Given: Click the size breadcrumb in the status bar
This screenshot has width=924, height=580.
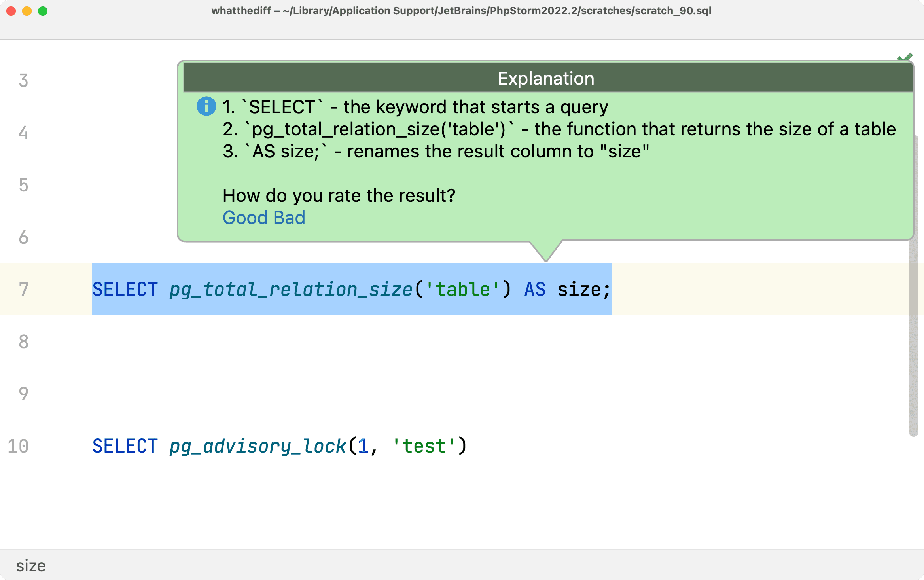Looking at the screenshot, I should (x=31, y=566).
